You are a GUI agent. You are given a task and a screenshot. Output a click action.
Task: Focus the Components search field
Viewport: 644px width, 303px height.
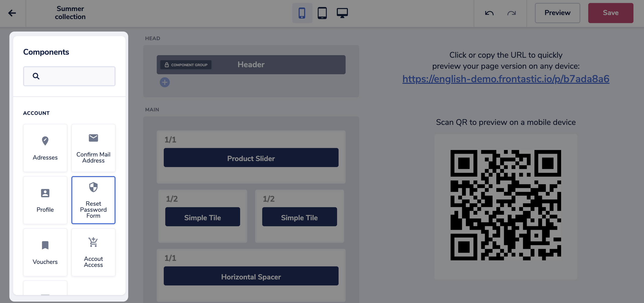(x=69, y=76)
